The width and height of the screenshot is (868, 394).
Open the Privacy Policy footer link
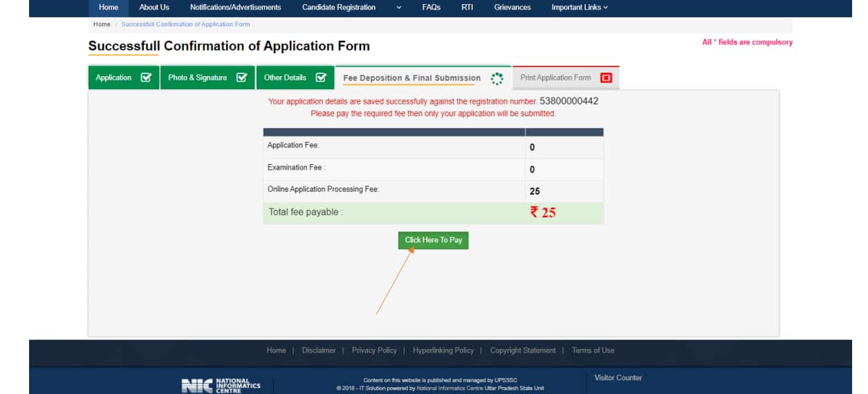click(x=374, y=350)
